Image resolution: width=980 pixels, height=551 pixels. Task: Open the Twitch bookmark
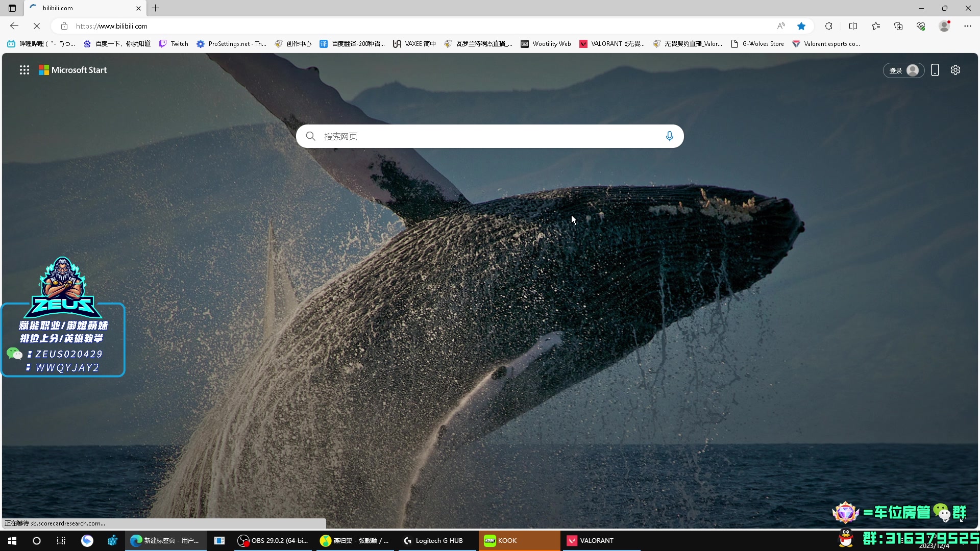pyautogui.click(x=174, y=44)
